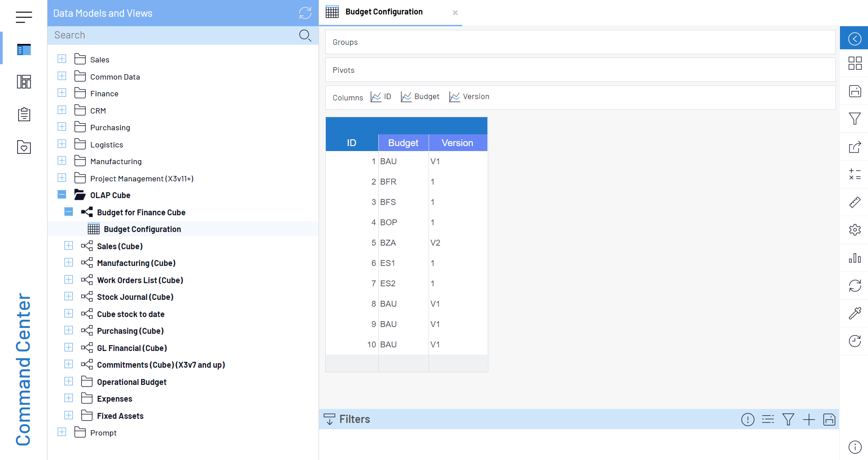Image resolution: width=868 pixels, height=460 pixels.
Task: Click the eyedropper icon in right toolbar
Action: (x=854, y=313)
